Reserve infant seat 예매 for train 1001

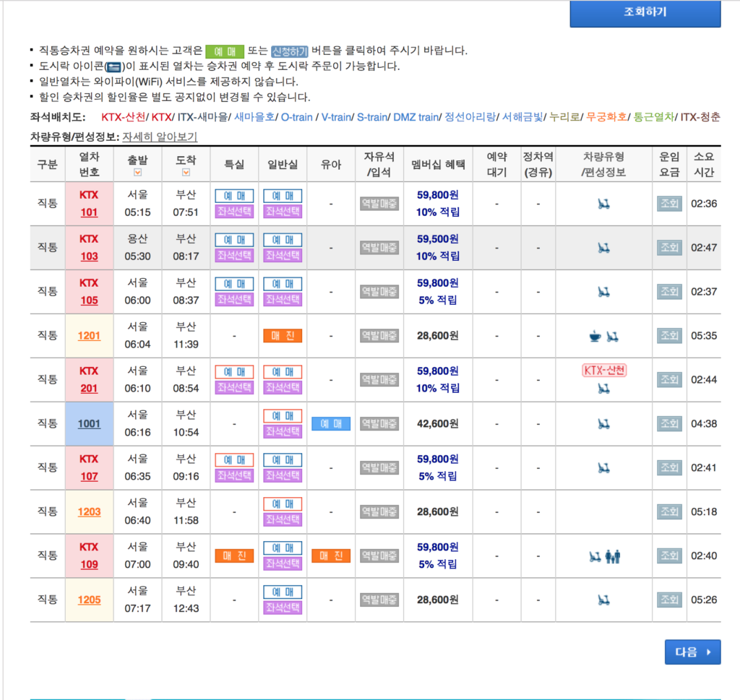click(331, 423)
